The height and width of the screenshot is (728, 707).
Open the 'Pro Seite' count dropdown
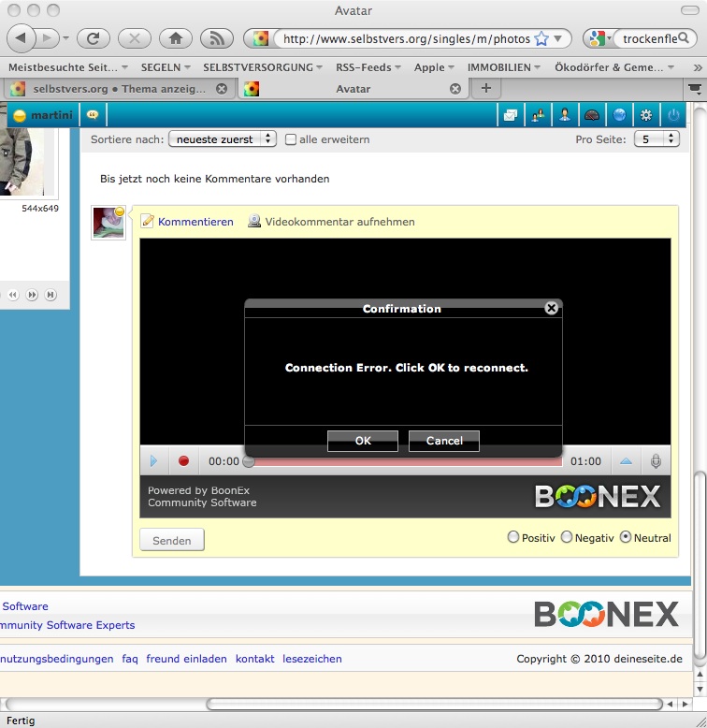tap(656, 139)
